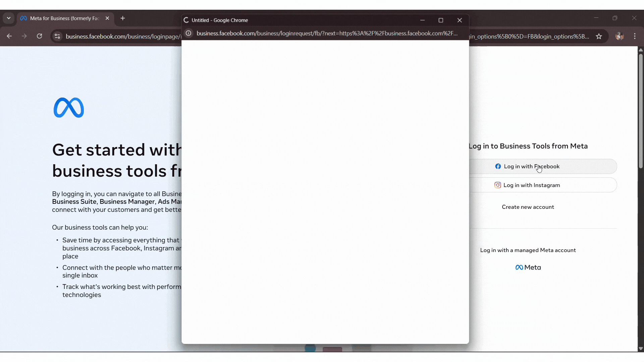
Task: Click the page scrollbar down arrow
Action: point(640,349)
